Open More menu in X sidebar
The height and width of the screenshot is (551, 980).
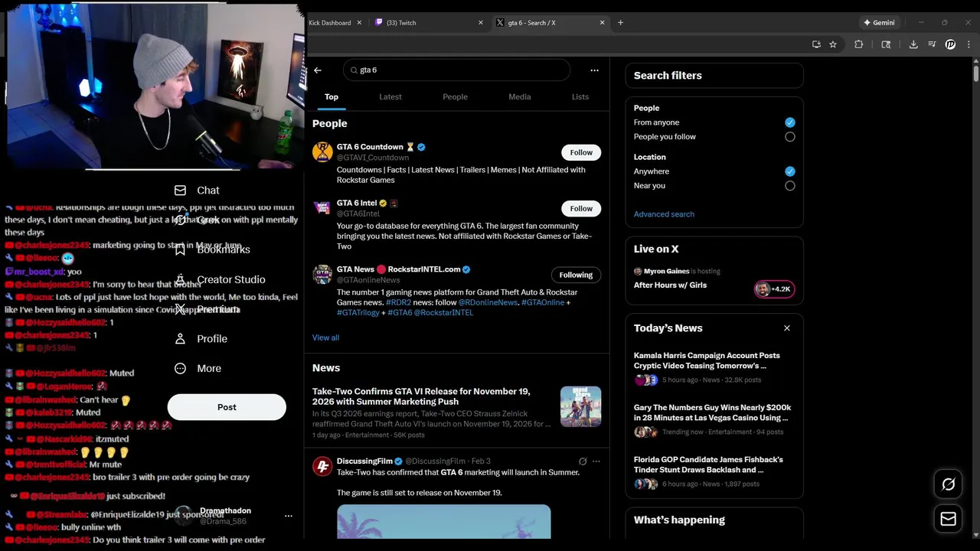point(198,368)
